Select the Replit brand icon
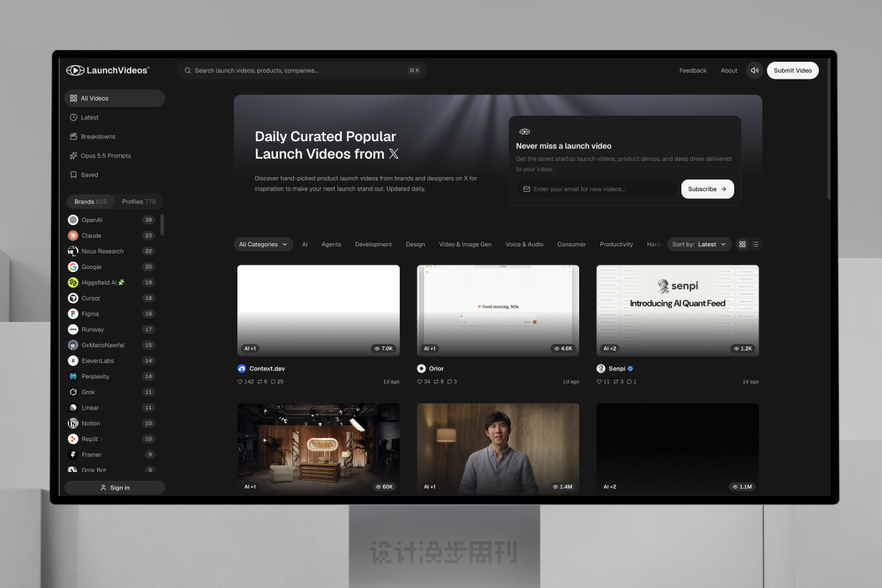 coord(73,439)
